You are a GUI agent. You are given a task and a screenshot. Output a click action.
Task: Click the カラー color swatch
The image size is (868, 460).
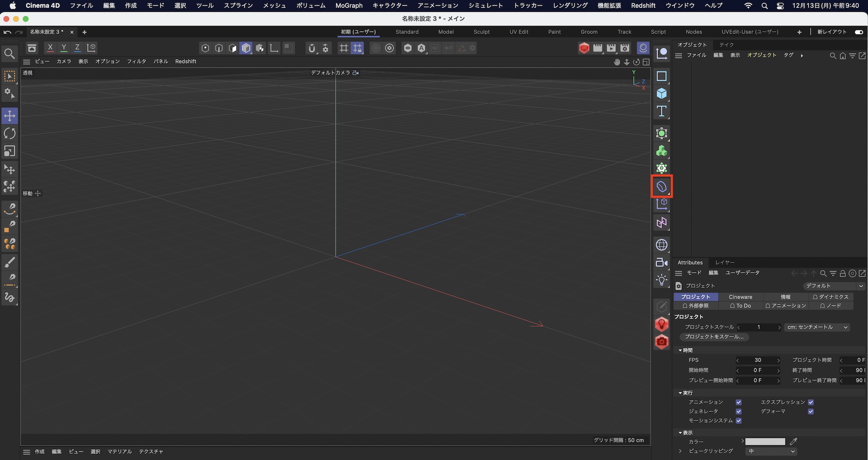765,441
